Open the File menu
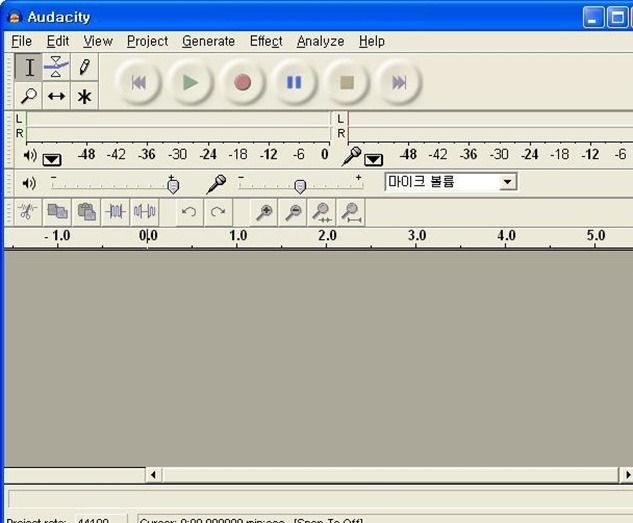 [x=21, y=41]
